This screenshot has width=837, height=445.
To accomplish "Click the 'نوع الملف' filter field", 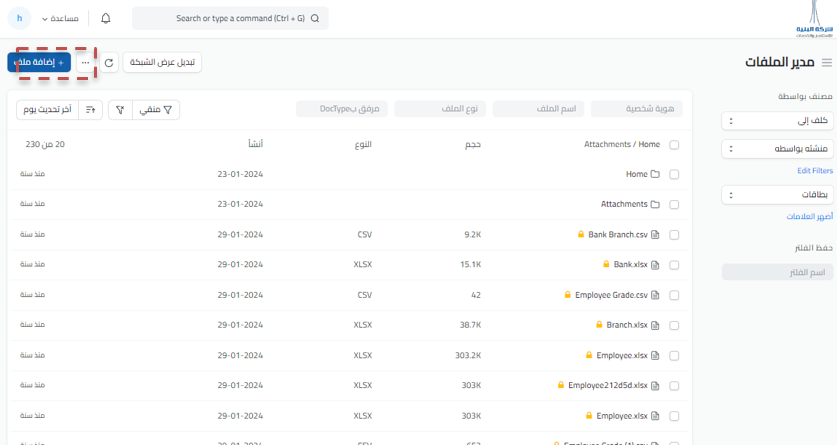I will click(440, 109).
